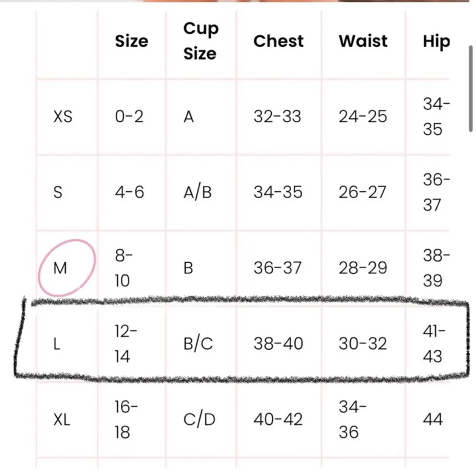The image size is (476, 476).
Task: Click the Chest column header
Action: pos(278,41)
